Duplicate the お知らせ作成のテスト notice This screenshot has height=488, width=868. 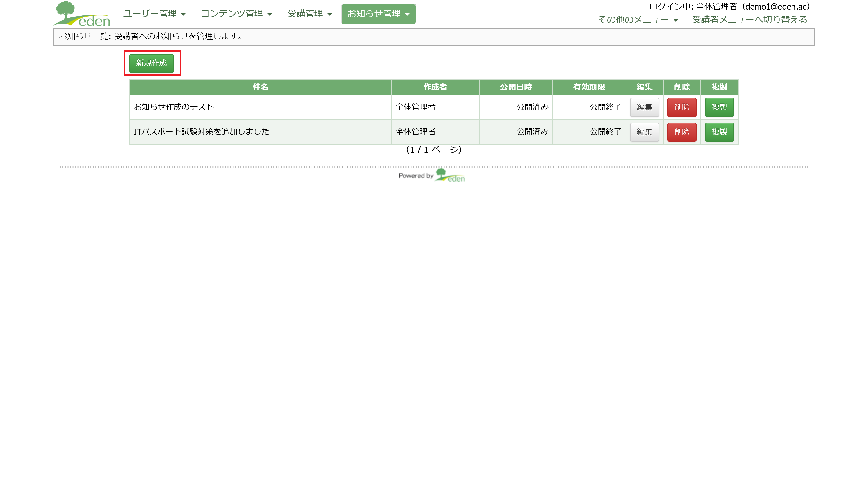(x=719, y=107)
